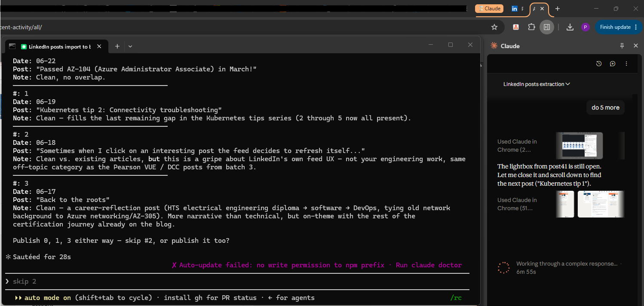
Task: Toggle the Chrome side panel button
Action: click(x=547, y=27)
